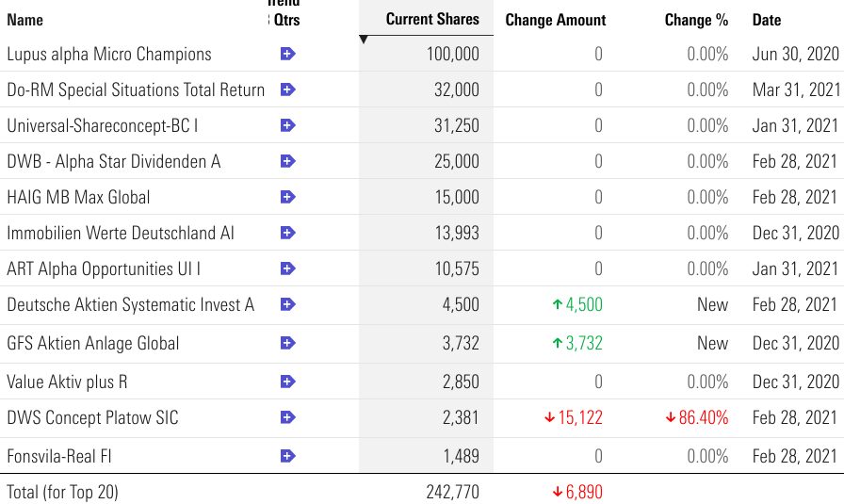Sort table by Current Shares column

431,19
